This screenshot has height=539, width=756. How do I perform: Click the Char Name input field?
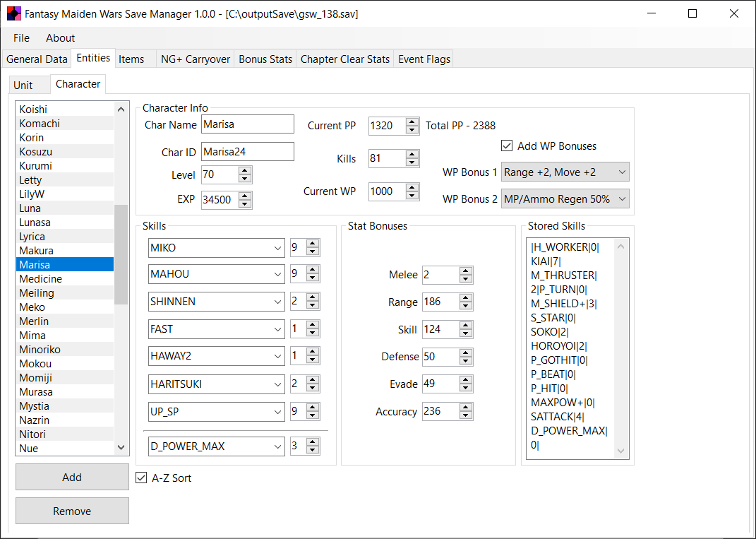[x=247, y=124]
